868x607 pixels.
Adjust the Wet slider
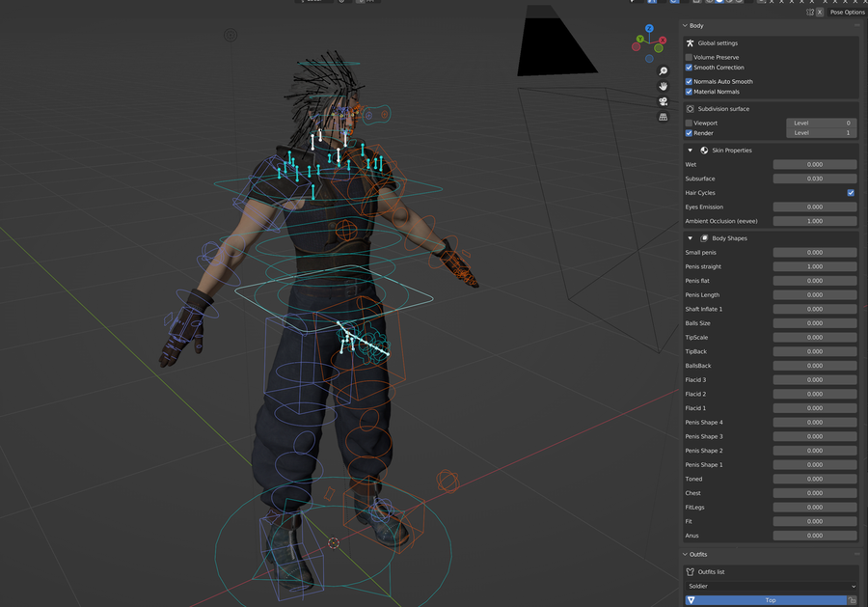(815, 164)
